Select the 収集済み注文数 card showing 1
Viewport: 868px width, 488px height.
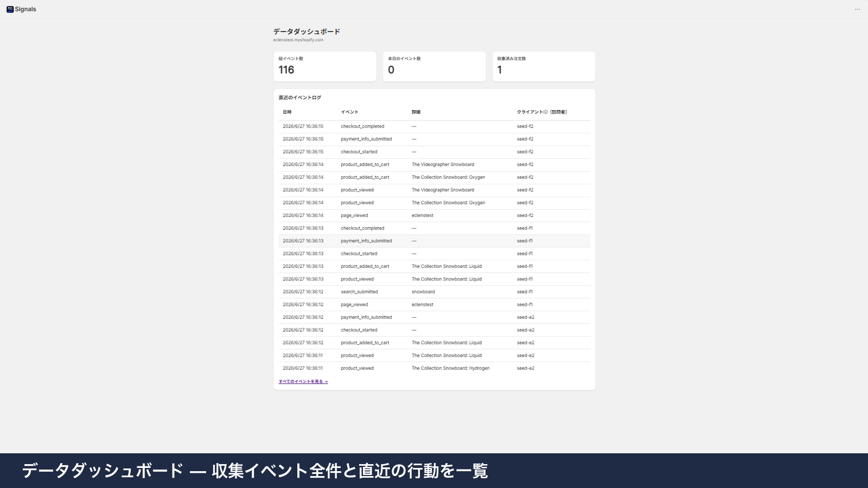[x=544, y=66]
